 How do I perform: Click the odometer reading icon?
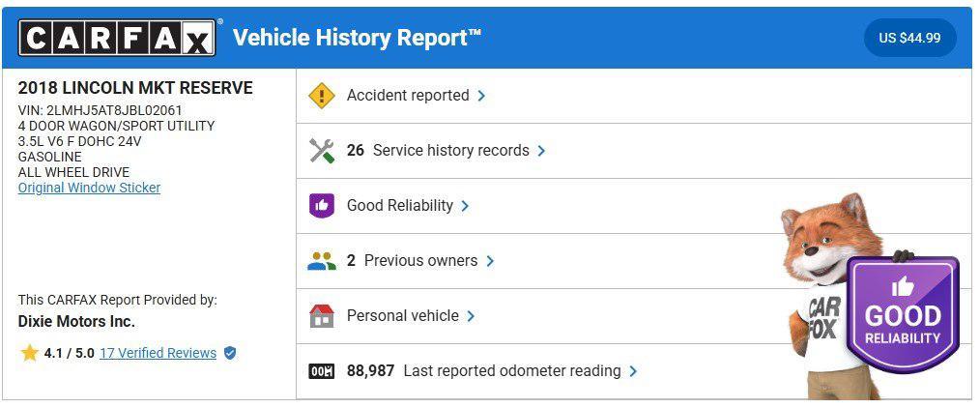click(x=321, y=371)
